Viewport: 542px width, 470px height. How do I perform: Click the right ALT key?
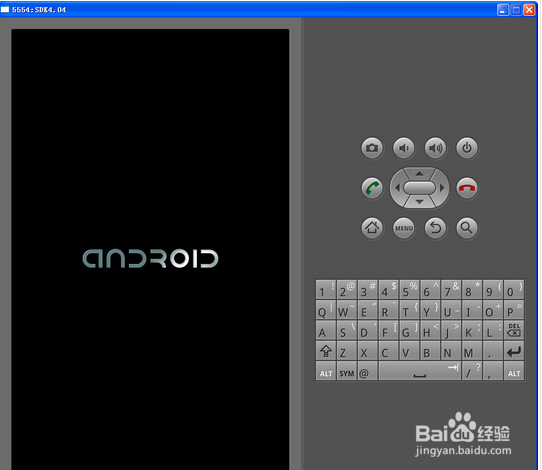tap(514, 371)
